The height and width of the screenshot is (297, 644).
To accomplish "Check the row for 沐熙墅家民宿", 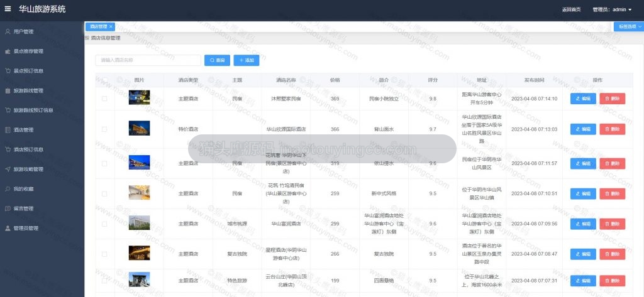I will tap(104, 99).
